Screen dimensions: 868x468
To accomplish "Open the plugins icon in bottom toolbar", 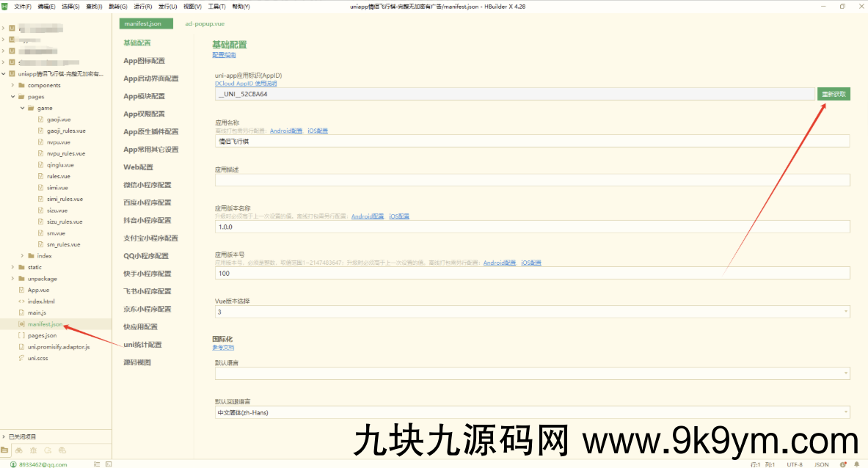I will click(61, 450).
